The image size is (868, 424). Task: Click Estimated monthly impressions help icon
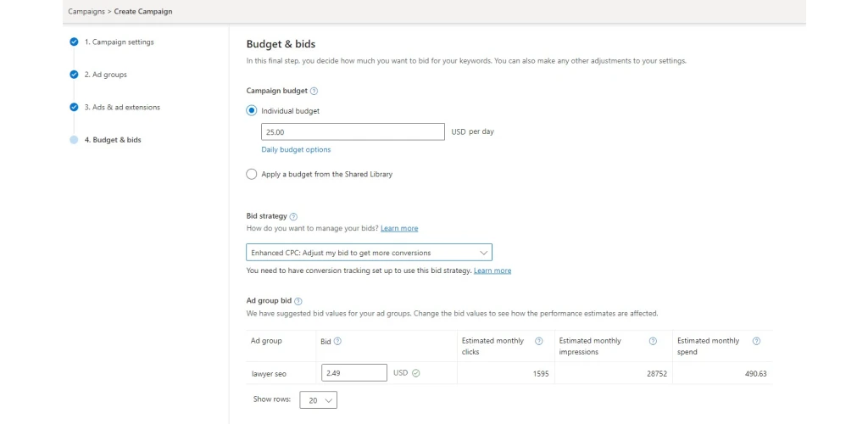(x=653, y=341)
